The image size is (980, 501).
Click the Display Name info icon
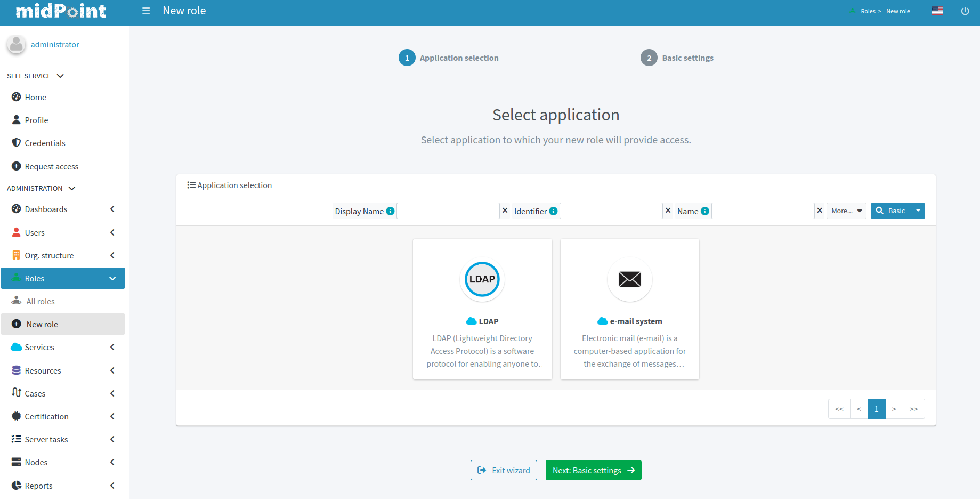(x=391, y=211)
